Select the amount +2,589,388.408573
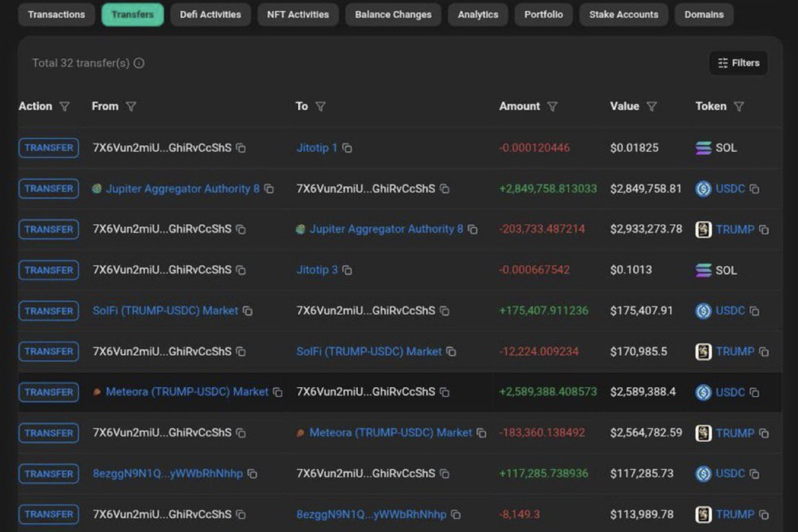Viewport: 798px width, 532px height. pos(548,391)
